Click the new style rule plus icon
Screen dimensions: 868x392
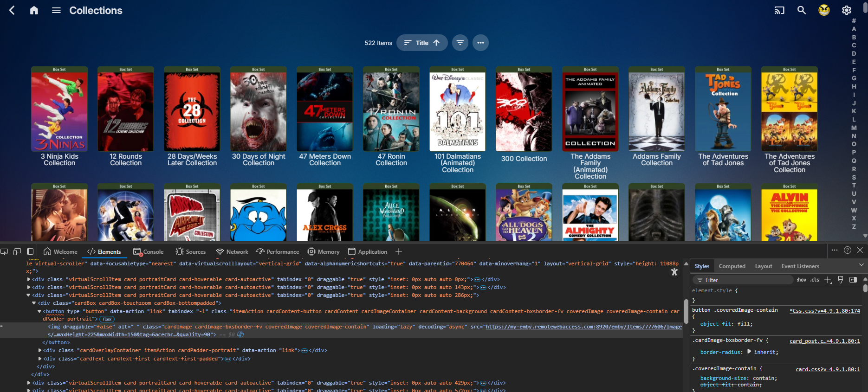coord(828,280)
